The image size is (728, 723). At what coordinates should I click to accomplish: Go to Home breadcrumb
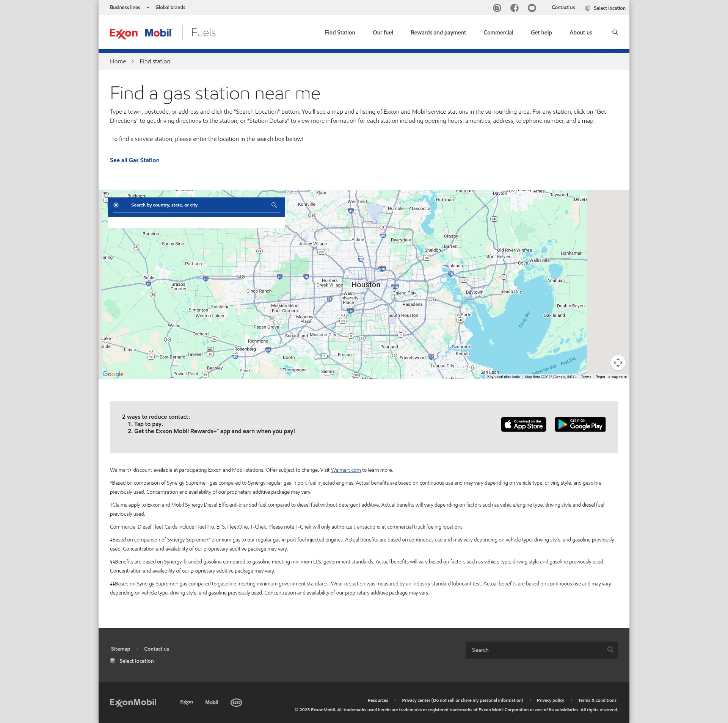[x=118, y=61]
